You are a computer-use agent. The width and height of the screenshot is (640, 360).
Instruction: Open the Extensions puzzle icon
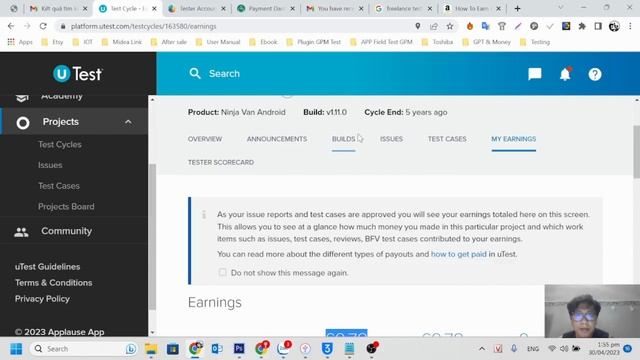pos(582,26)
